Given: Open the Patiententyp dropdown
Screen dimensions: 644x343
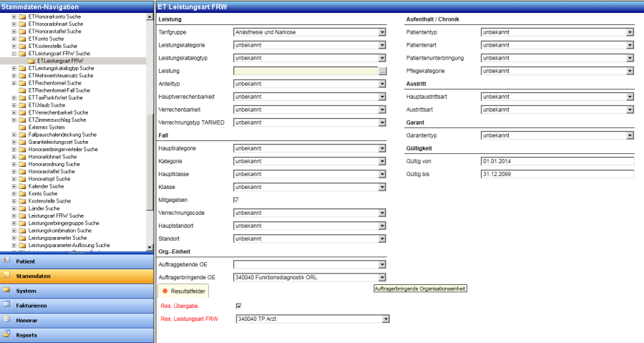Looking at the screenshot, I should point(630,32).
